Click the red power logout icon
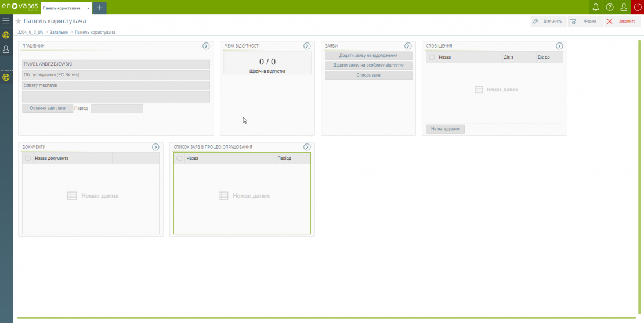Image resolution: width=644 pixels, height=323 pixels. click(x=638, y=7)
